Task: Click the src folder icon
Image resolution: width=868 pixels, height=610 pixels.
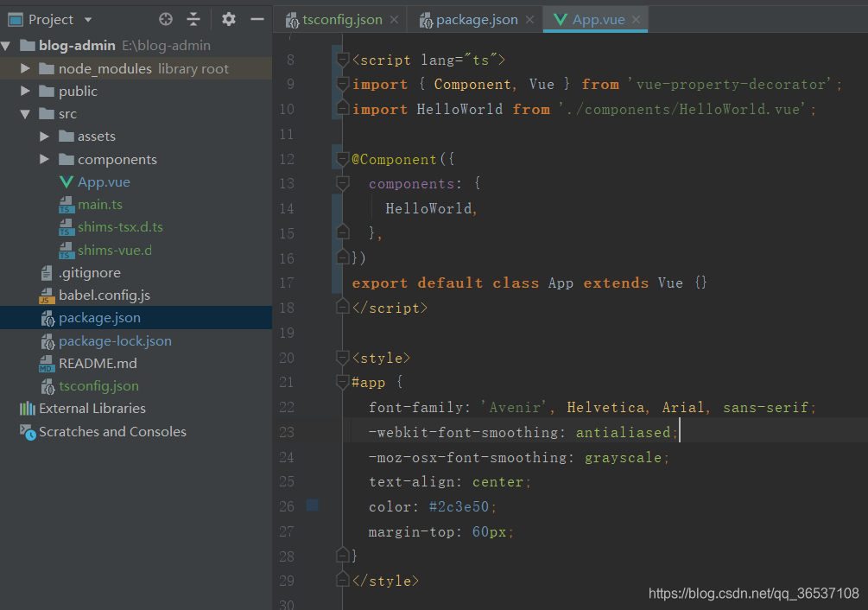Action: pos(47,114)
